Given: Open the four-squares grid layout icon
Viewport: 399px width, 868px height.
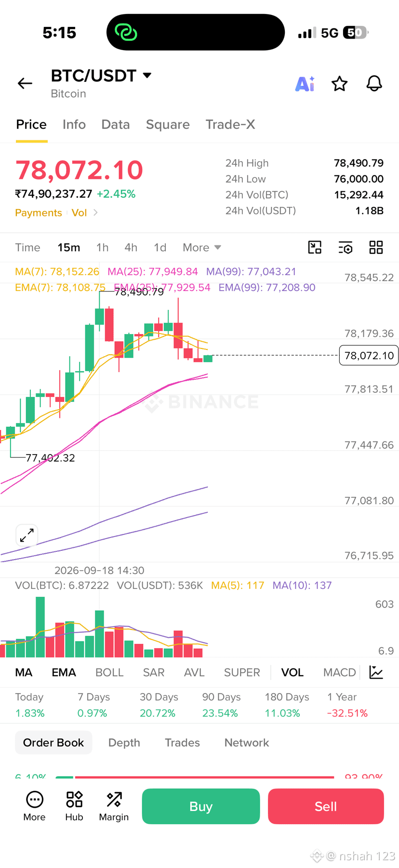Looking at the screenshot, I should click(376, 247).
